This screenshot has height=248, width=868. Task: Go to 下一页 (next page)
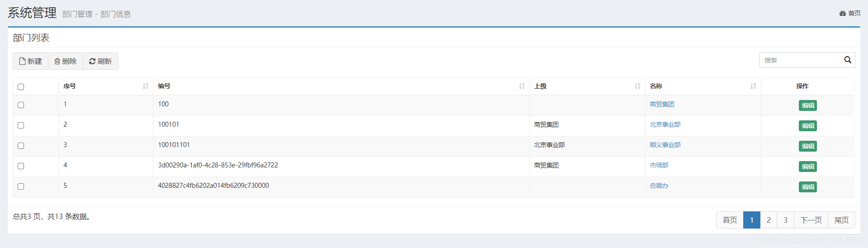pyautogui.click(x=811, y=220)
